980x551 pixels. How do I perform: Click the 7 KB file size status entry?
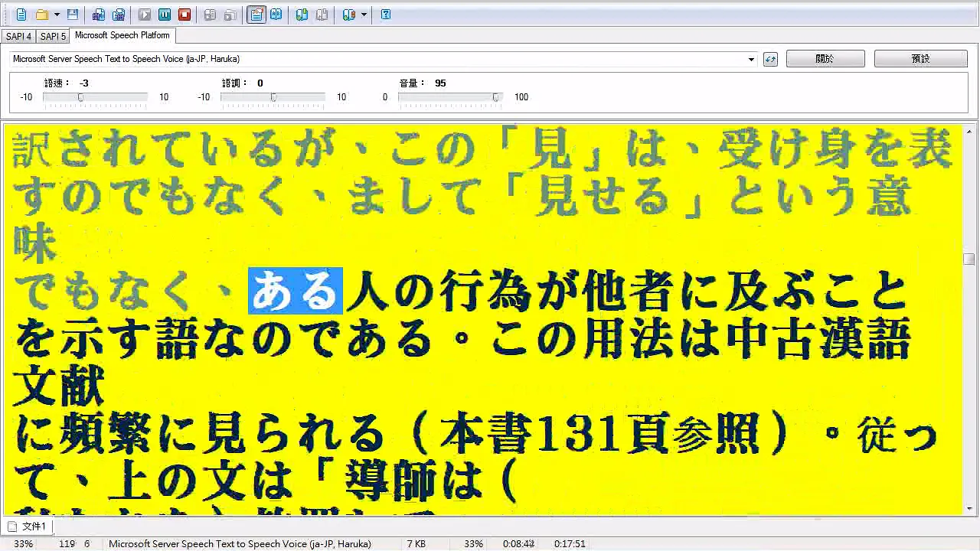(x=416, y=544)
